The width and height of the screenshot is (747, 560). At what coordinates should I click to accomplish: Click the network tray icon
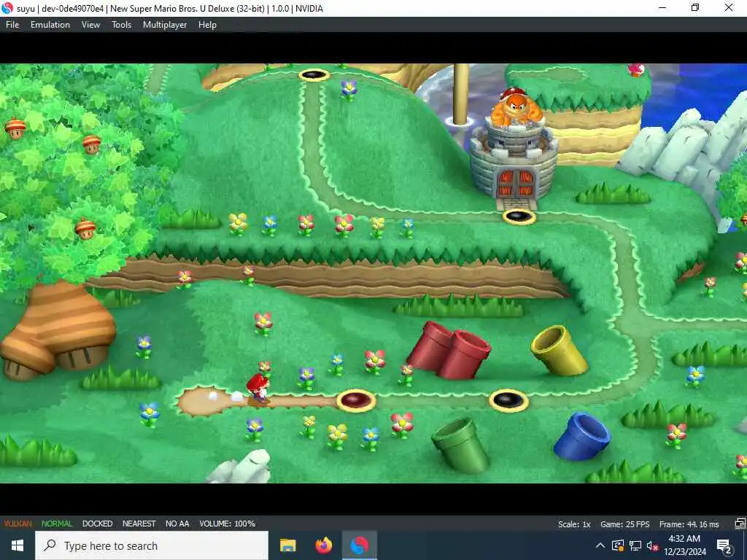[x=635, y=545]
